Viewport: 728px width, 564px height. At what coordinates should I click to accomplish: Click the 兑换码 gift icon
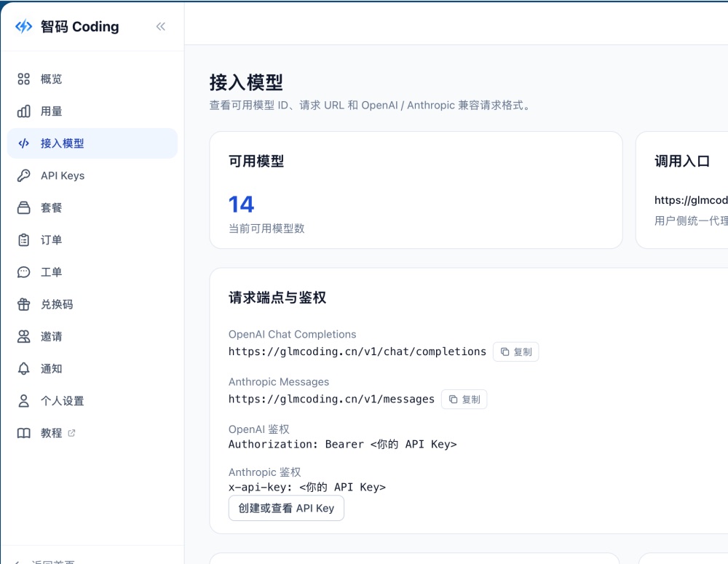pos(24,304)
